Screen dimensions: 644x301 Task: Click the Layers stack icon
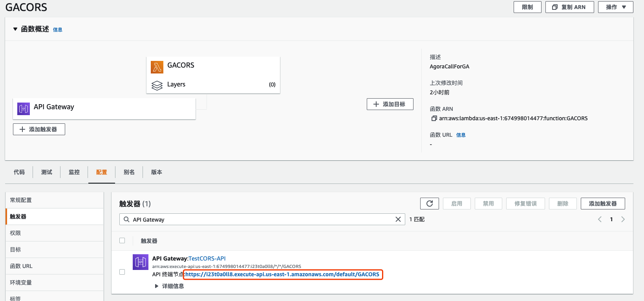(157, 85)
